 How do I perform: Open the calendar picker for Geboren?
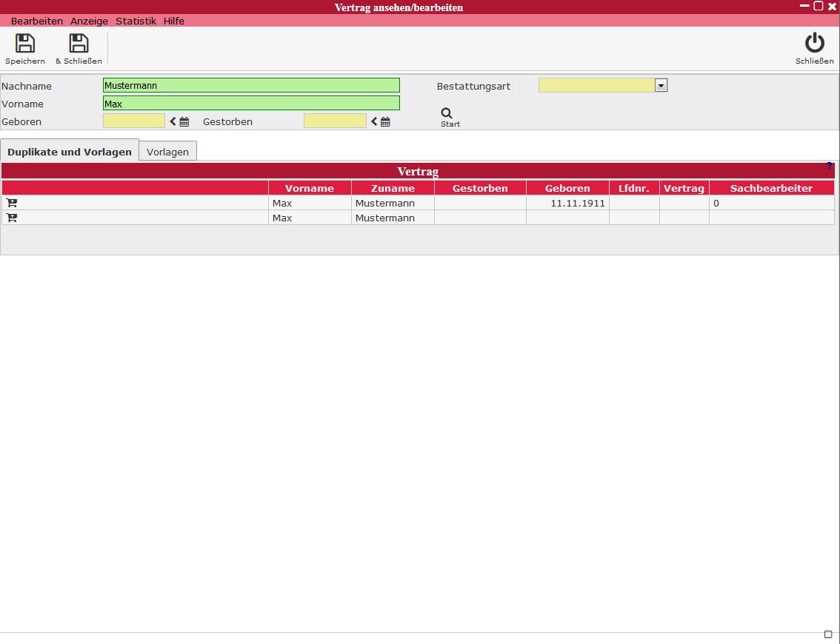[184, 122]
